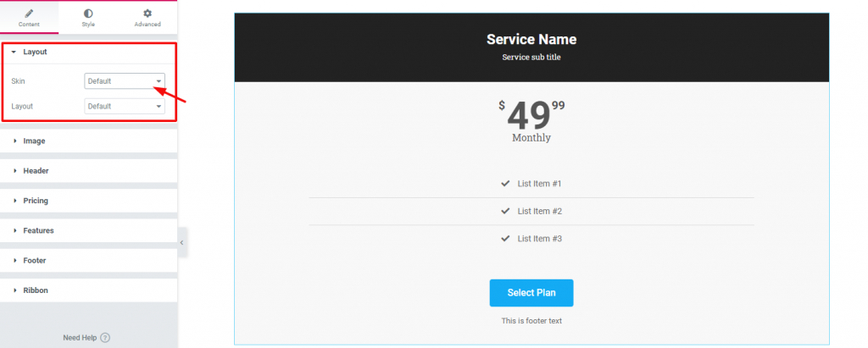Click the Content pencil icon
Image resolution: width=868 pixels, height=348 pixels.
[x=30, y=14]
